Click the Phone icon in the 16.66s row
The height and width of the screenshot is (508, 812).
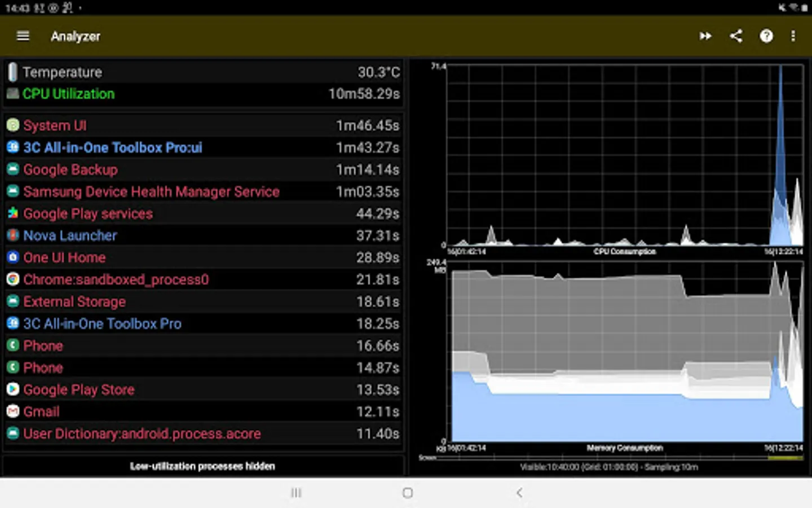pos(13,345)
